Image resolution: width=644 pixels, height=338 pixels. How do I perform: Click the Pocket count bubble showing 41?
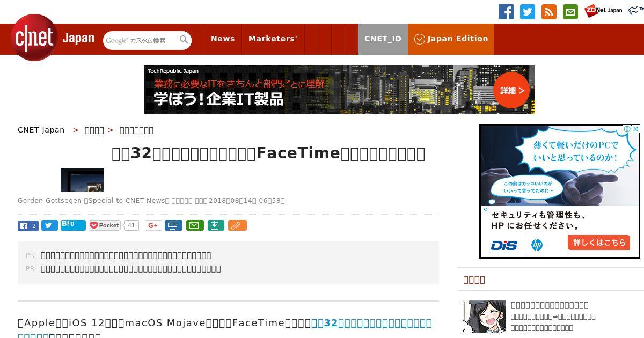click(131, 225)
